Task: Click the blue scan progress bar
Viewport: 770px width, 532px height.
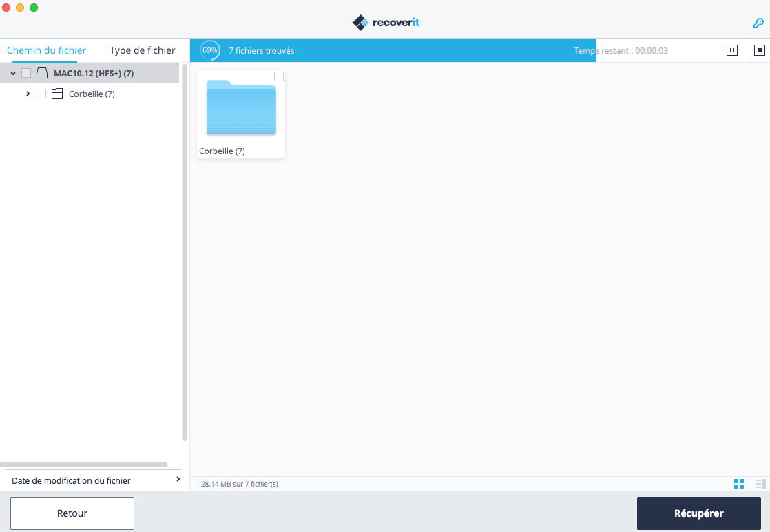Action: click(393, 50)
